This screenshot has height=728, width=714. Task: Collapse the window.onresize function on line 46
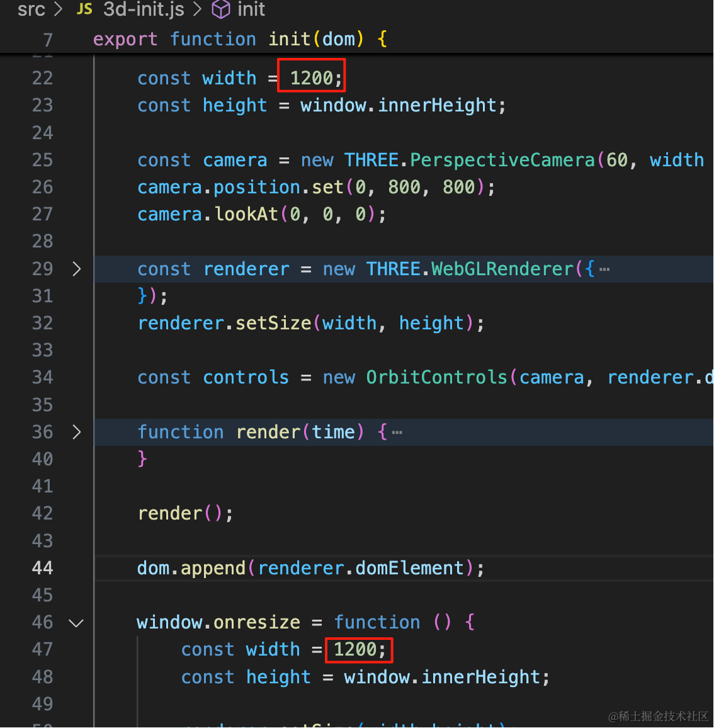tap(76, 623)
